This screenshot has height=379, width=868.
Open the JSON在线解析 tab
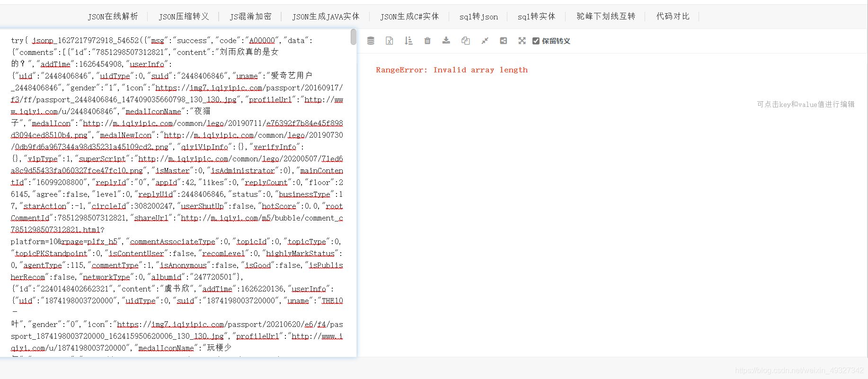[x=113, y=17]
